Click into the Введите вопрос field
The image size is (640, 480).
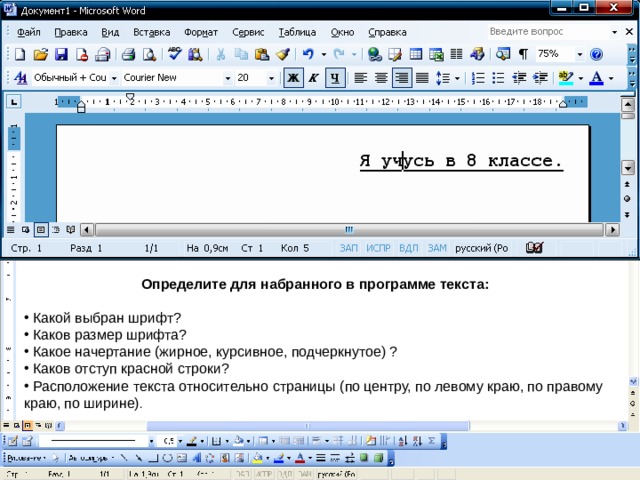pyautogui.click(x=547, y=32)
